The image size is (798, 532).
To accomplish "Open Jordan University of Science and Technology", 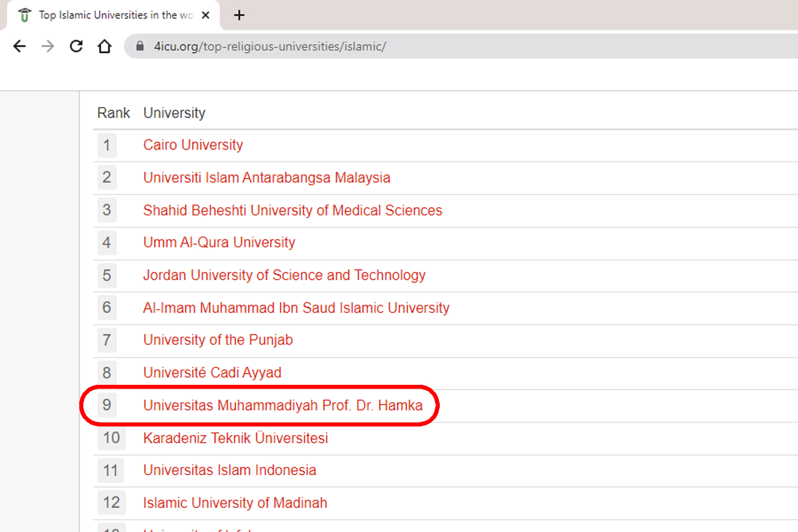I will point(284,275).
